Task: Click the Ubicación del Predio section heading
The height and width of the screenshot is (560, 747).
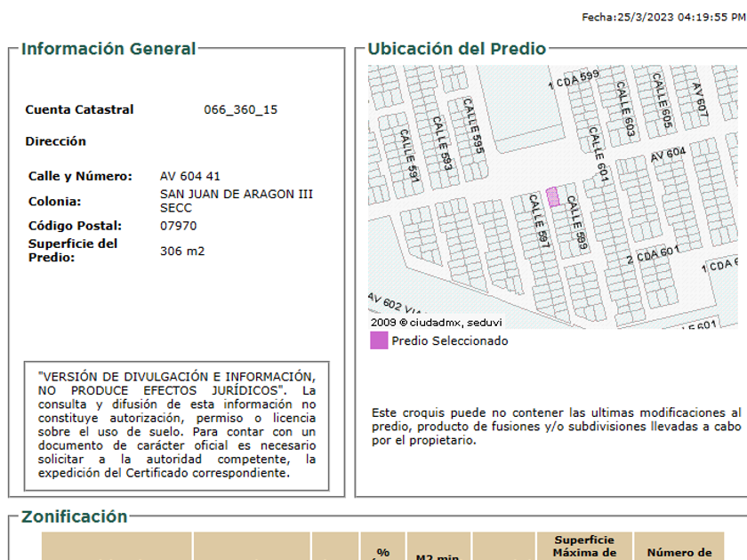Action: [x=456, y=49]
